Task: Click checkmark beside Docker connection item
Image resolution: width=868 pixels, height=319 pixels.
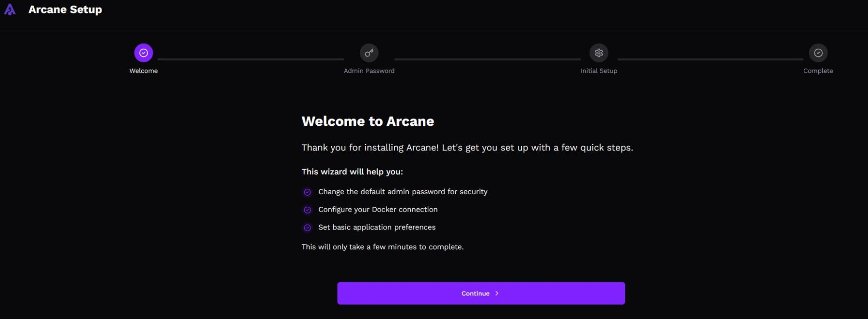Action: [x=307, y=210]
